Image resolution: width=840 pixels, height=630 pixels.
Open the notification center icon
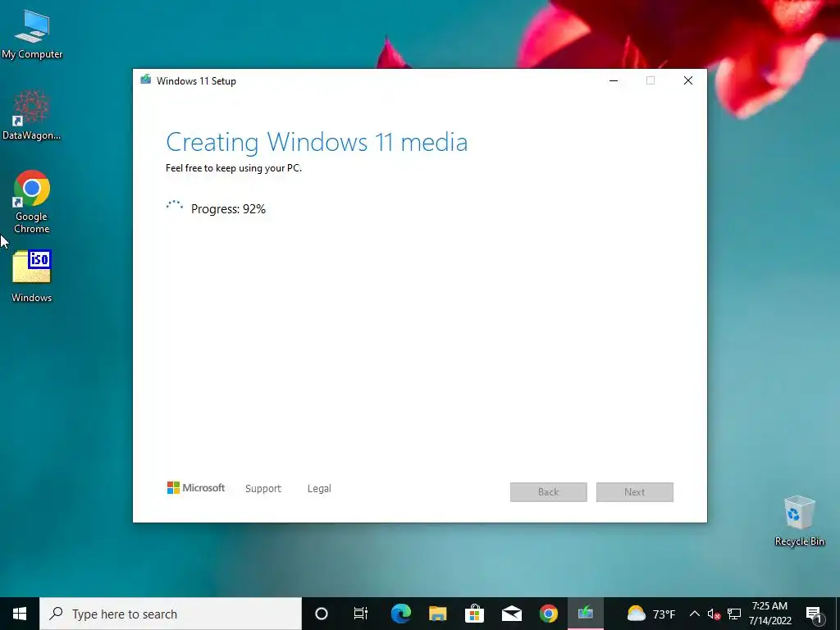pyautogui.click(x=814, y=614)
